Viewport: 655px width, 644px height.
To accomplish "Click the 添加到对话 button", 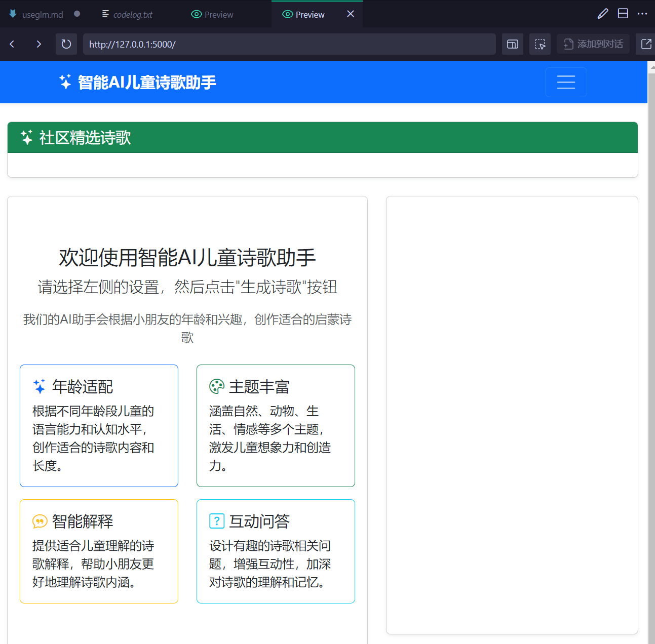I will point(593,44).
